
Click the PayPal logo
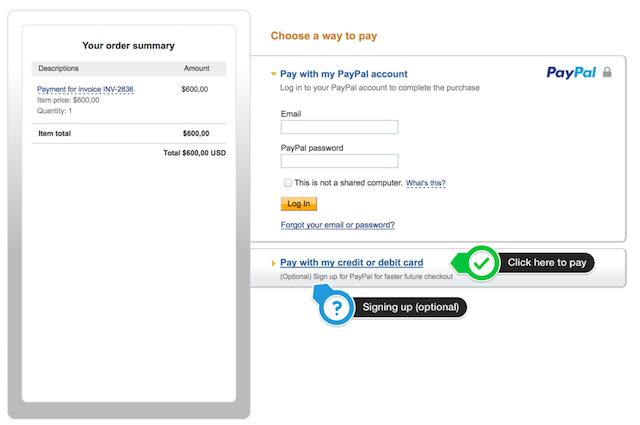click(x=571, y=73)
